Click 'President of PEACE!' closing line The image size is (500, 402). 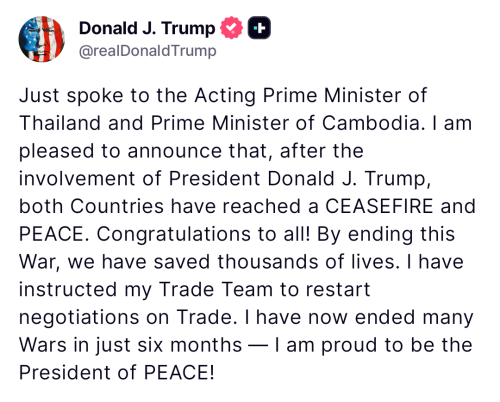click(x=117, y=372)
